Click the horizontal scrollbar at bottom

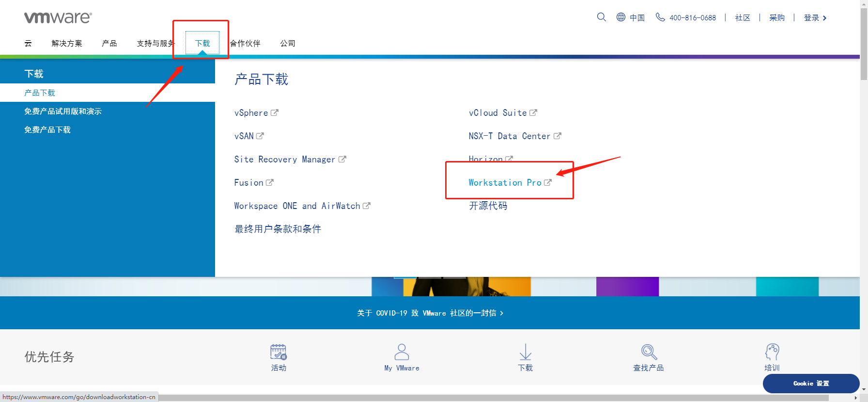(x=494, y=398)
